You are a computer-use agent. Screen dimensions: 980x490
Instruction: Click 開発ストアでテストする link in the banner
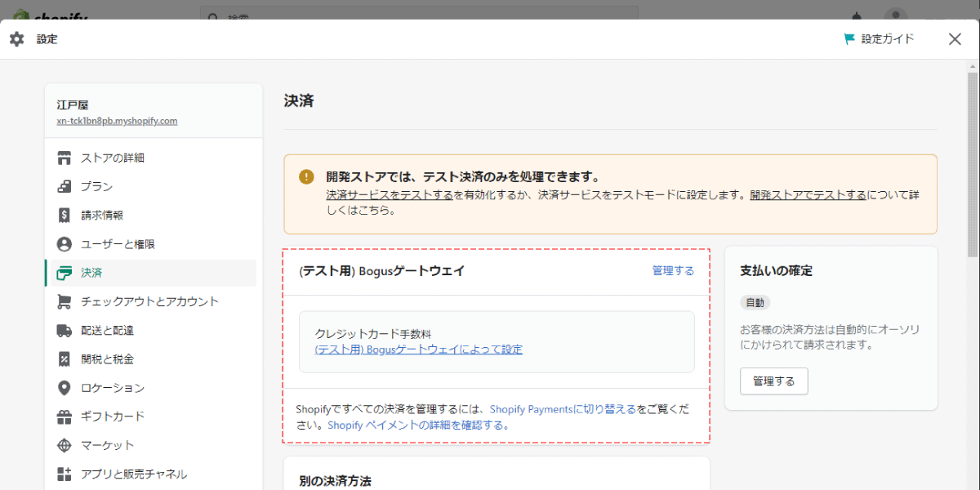pyautogui.click(x=808, y=194)
